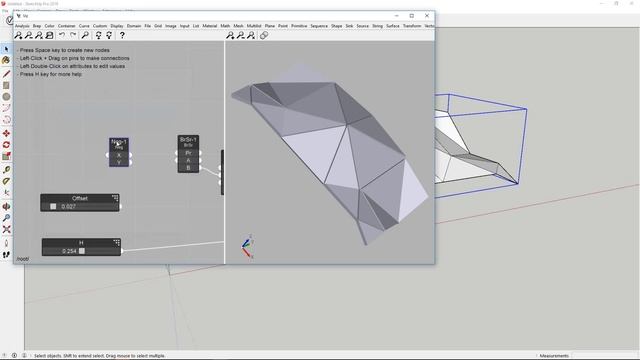Viewport: 640px width, 360px height.
Task: Click second of the two adjacent arrow icons
Action: coord(109,36)
